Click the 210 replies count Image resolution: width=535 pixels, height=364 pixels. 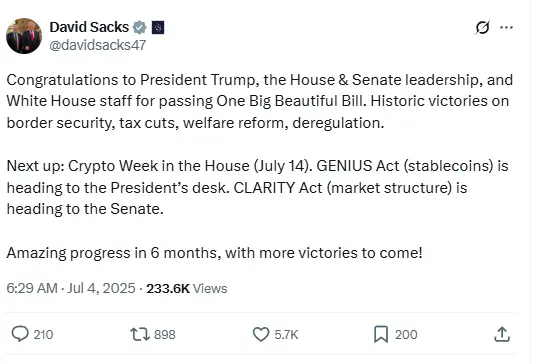(43, 335)
